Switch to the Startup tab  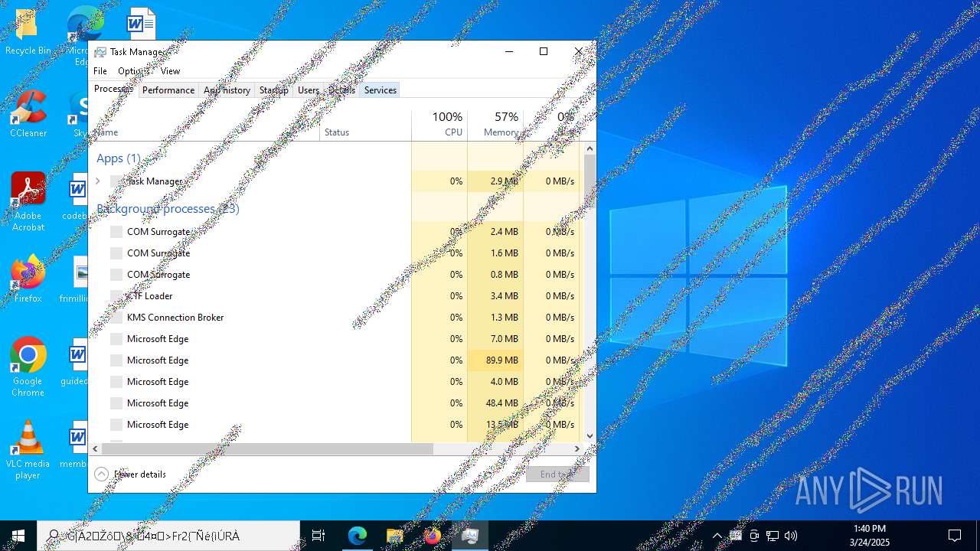click(x=273, y=90)
